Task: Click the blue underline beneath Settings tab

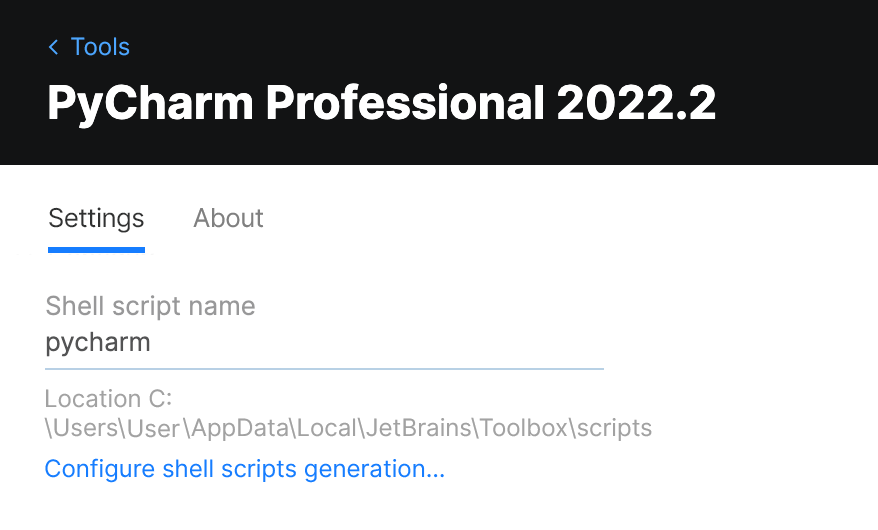Action: (x=96, y=249)
